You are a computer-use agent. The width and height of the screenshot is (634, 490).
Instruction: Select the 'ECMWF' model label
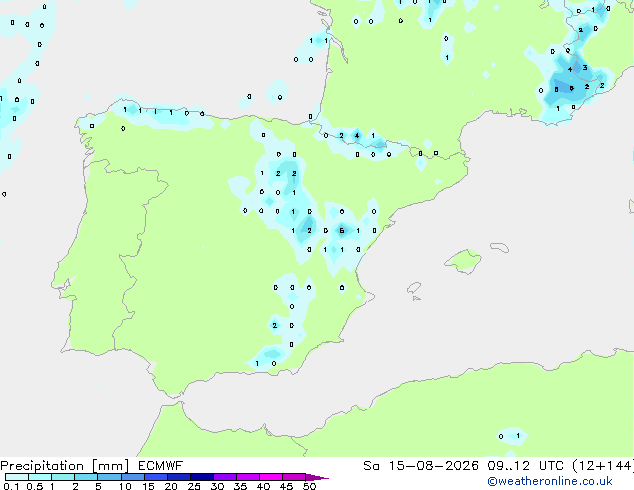(x=160, y=466)
